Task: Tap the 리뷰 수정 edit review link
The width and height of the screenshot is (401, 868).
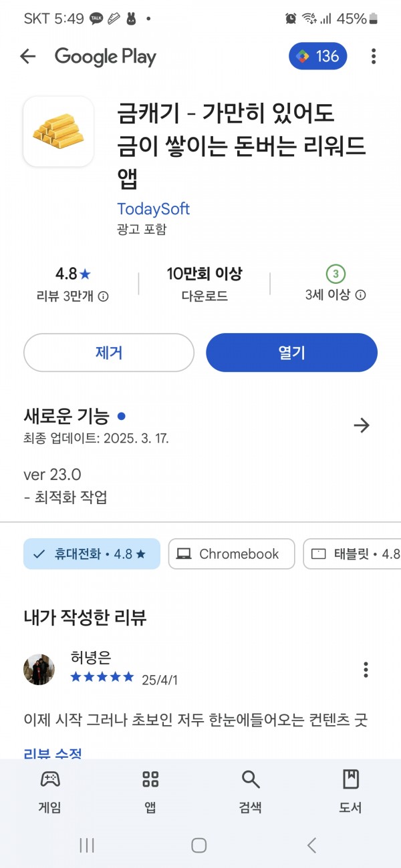Action: [x=53, y=754]
